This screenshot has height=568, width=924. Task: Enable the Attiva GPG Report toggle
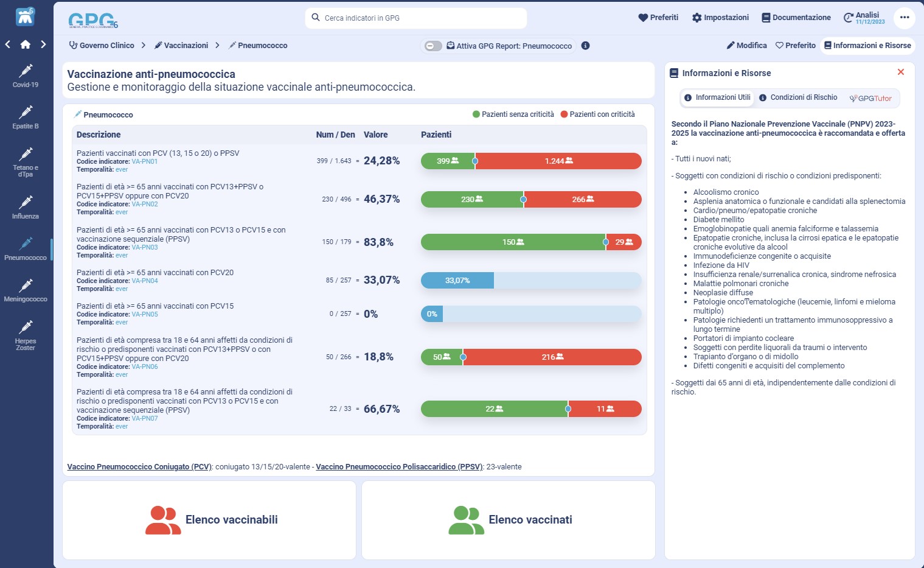pyautogui.click(x=433, y=46)
